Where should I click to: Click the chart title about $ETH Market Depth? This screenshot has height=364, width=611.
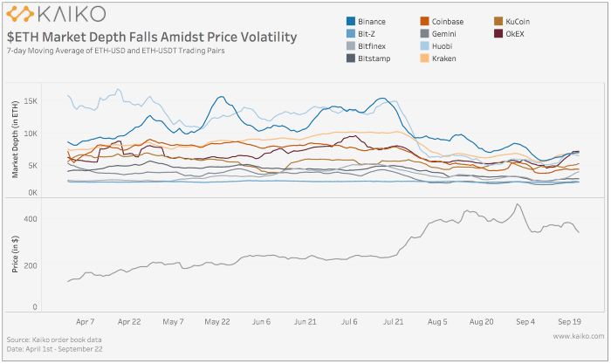[152, 37]
